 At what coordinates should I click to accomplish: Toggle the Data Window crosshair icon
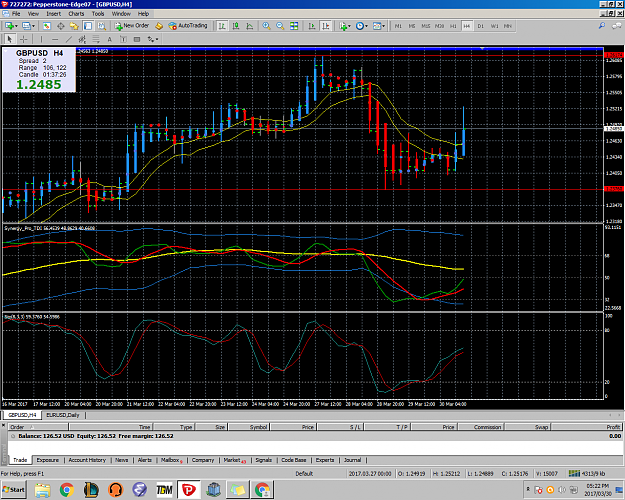click(x=61, y=26)
